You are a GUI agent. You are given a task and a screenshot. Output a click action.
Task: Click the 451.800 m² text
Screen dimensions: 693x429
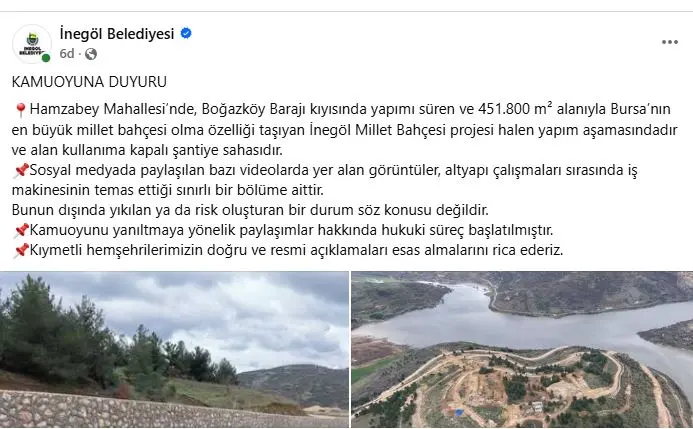point(515,109)
